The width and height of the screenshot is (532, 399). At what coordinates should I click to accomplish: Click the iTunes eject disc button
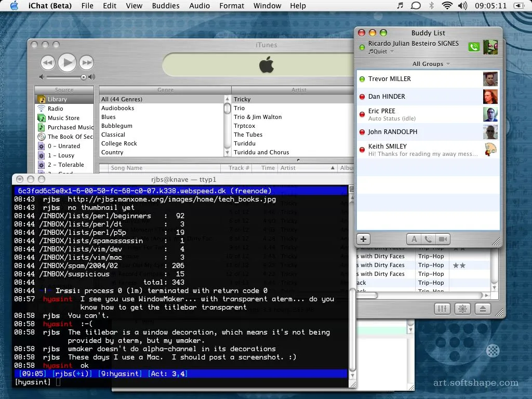[x=483, y=309]
